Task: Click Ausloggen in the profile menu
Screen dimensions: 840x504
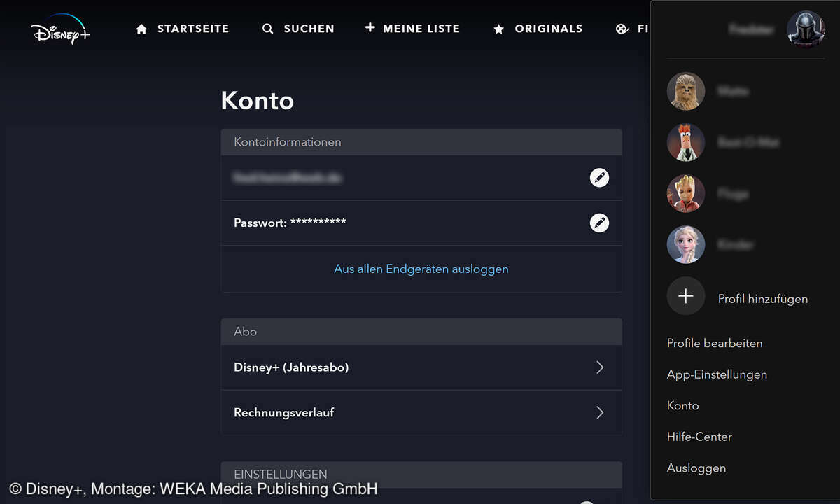Action: coord(696,468)
